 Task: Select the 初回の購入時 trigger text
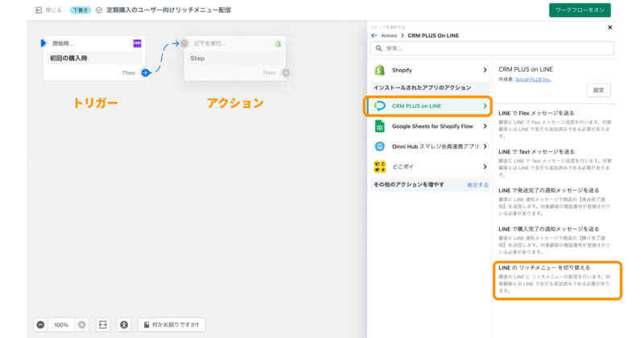(68, 58)
